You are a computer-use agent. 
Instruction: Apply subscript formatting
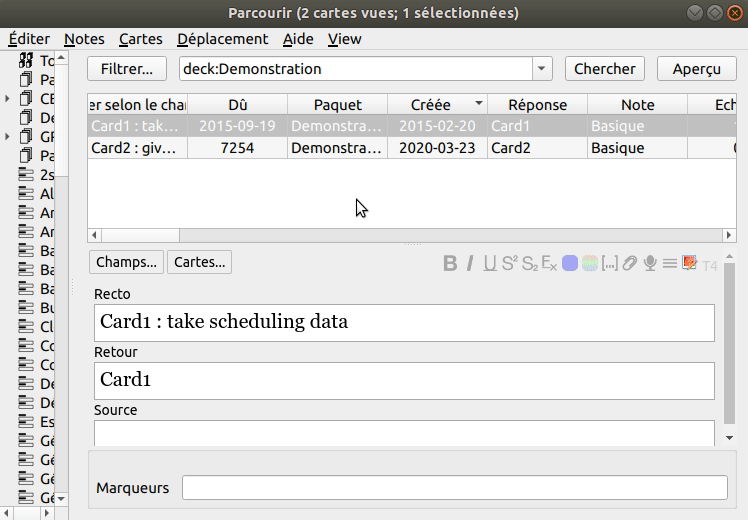tap(529, 263)
